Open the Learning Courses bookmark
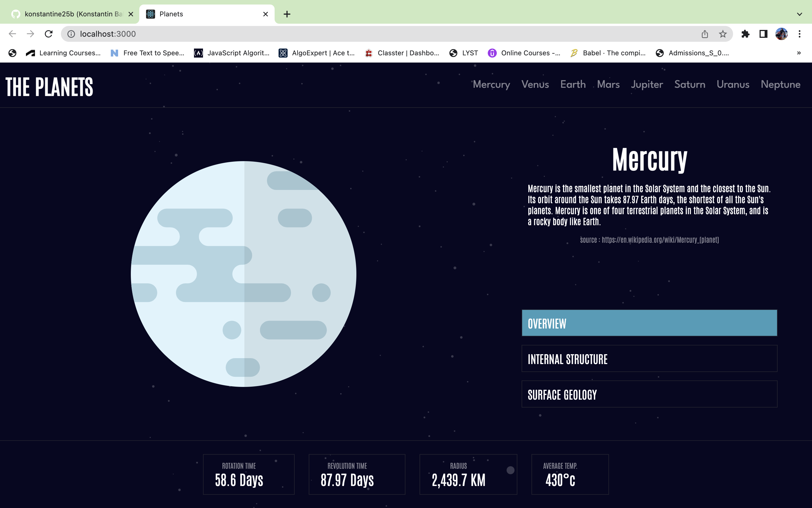812x508 pixels. 63,53
